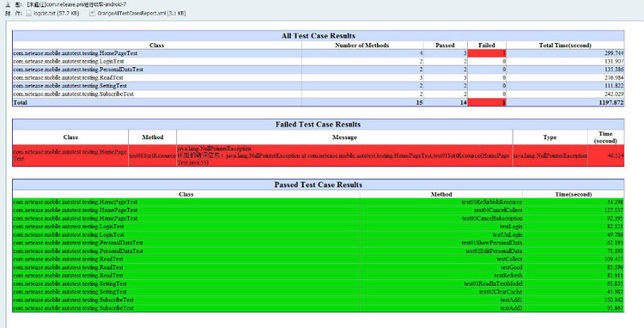
Task: Click the Number of Methods column header
Action: [361, 46]
